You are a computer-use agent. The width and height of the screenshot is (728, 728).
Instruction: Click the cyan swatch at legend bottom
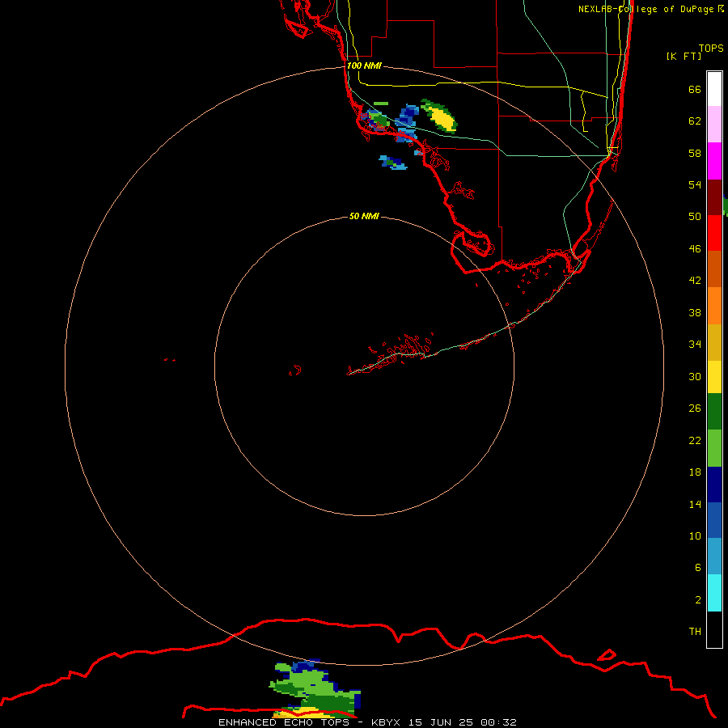point(714,593)
